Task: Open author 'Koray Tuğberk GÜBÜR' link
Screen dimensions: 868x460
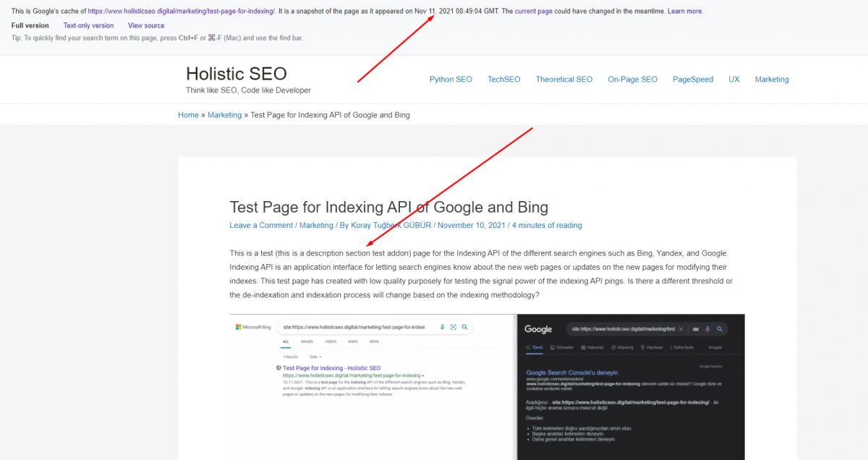Action: pos(391,226)
